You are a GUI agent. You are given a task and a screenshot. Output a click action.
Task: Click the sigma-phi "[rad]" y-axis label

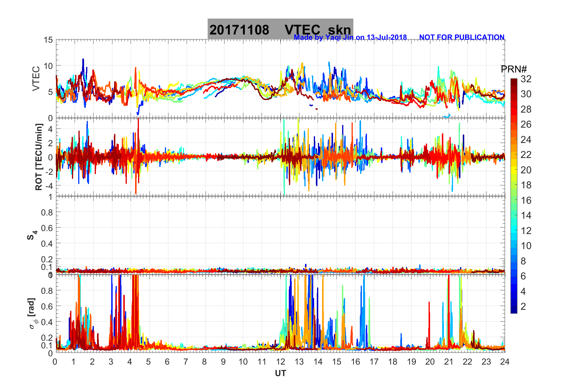pyautogui.click(x=32, y=313)
